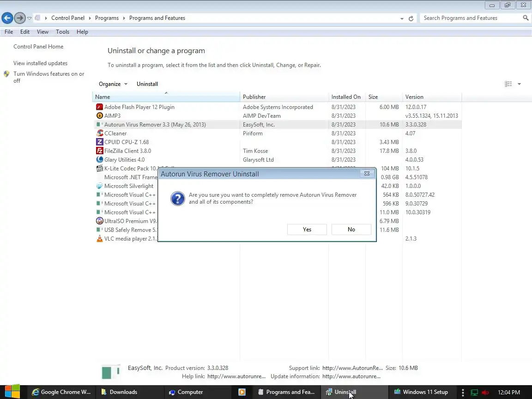Screen dimensions: 532x399
Task: Click the media player taskbar icon
Action: (x=242, y=392)
